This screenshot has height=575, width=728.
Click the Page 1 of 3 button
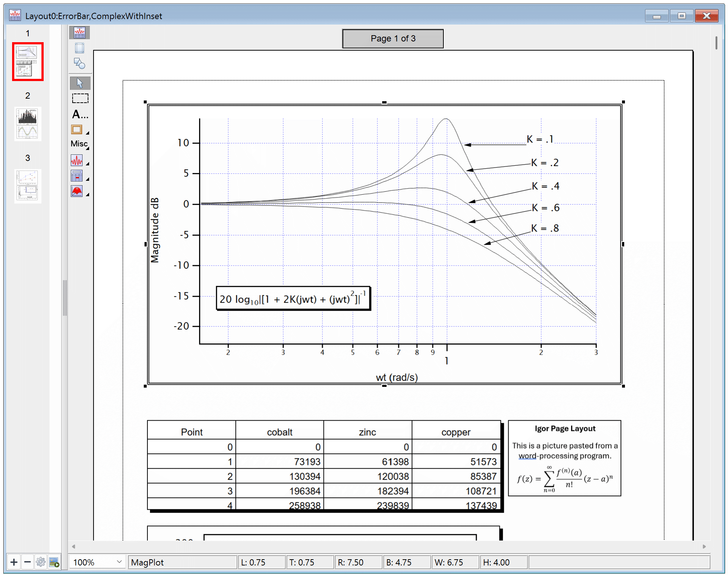click(392, 38)
